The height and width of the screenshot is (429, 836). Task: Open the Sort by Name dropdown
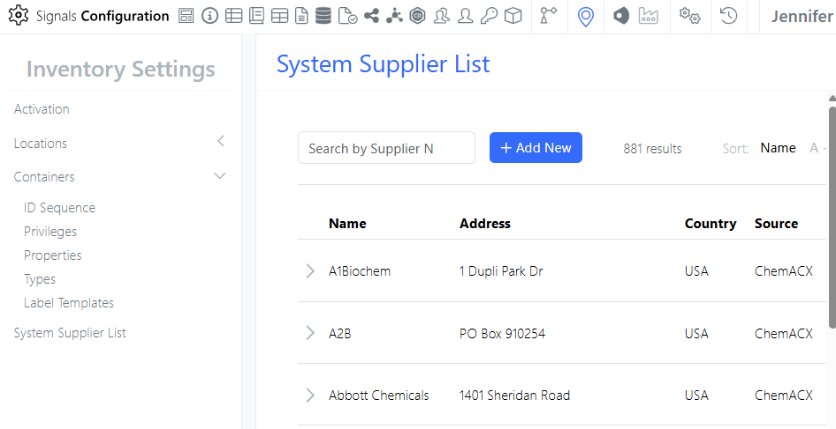(x=778, y=148)
